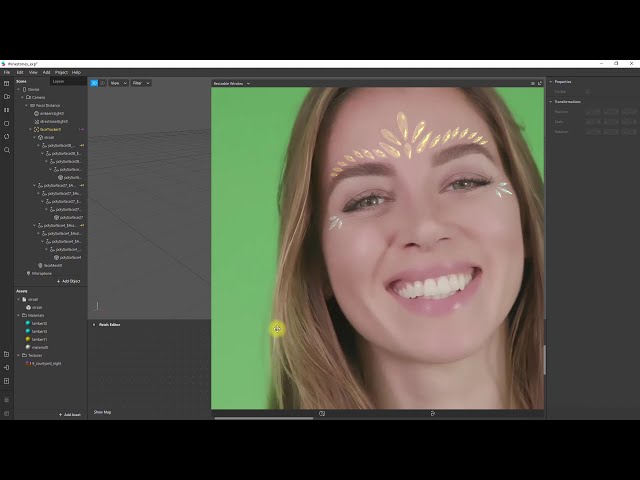The height and width of the screenshot is (480, 640).
Task: Select the Materials folder in Assets
Action: [33, 316]
